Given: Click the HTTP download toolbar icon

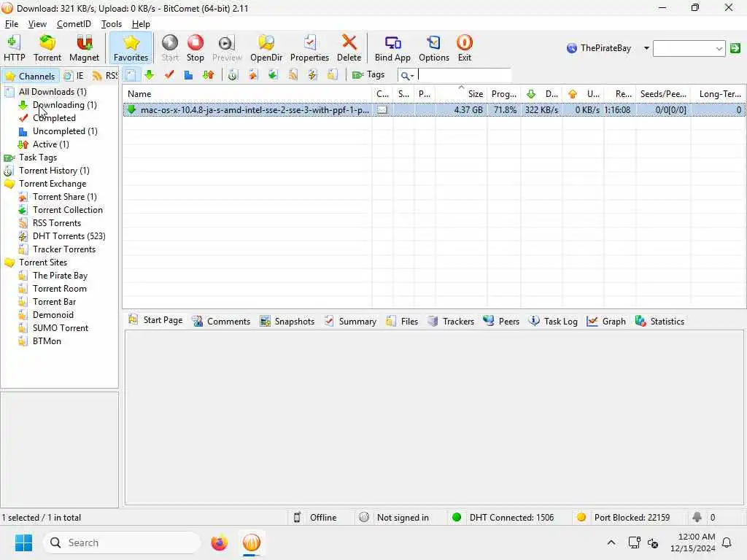Looking at the screenshot, I should 15,48.
